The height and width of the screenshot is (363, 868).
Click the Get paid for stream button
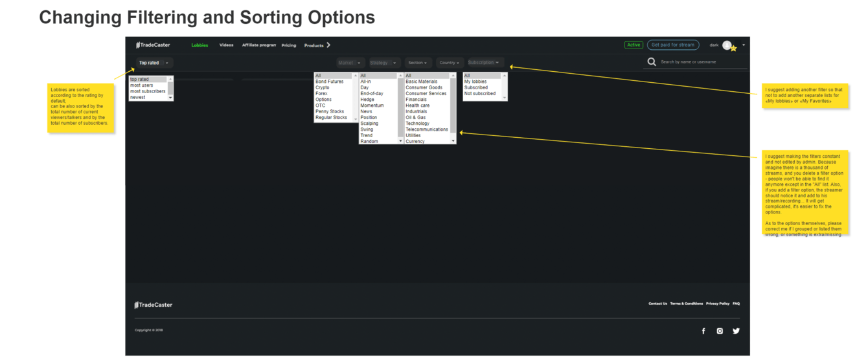click(x=673, y=45)
